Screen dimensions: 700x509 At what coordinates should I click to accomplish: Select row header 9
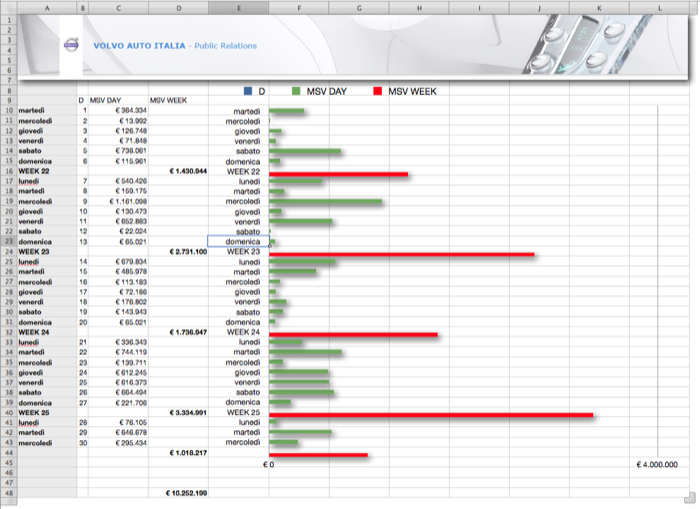tap(7, 101)
